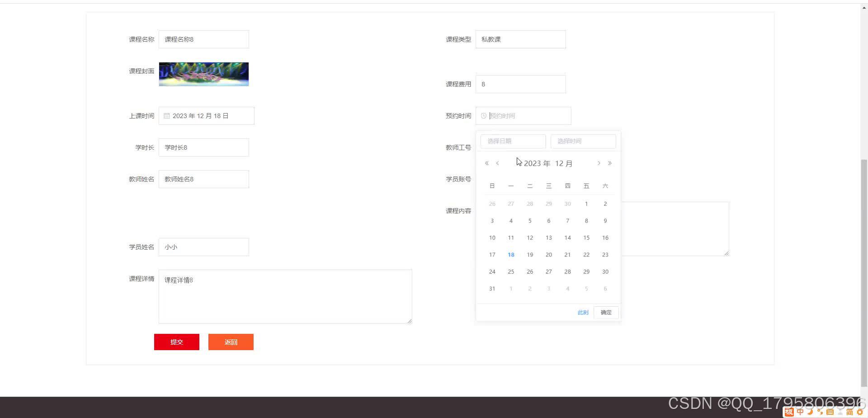This screenshot has height=418, width=868.
Task: Select date 25 in the calendar
Action: pyautogui.click(x=511, y=272)
